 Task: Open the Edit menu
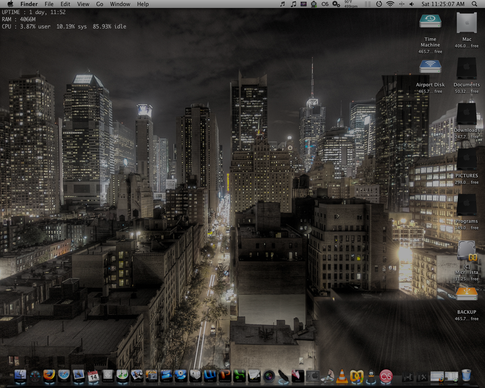(65, 4)
